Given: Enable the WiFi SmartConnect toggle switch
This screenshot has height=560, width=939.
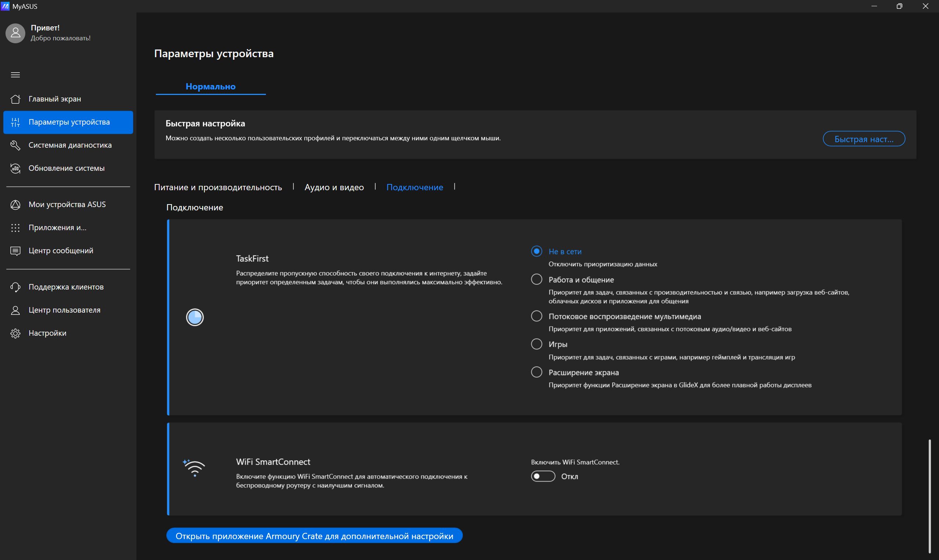Looking at the screenshot, I should point(543,476).
